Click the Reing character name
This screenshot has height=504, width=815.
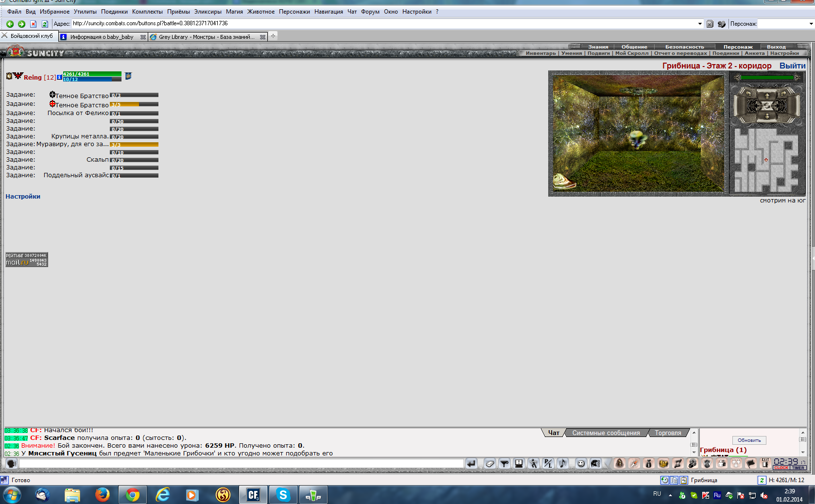point(33,78)
